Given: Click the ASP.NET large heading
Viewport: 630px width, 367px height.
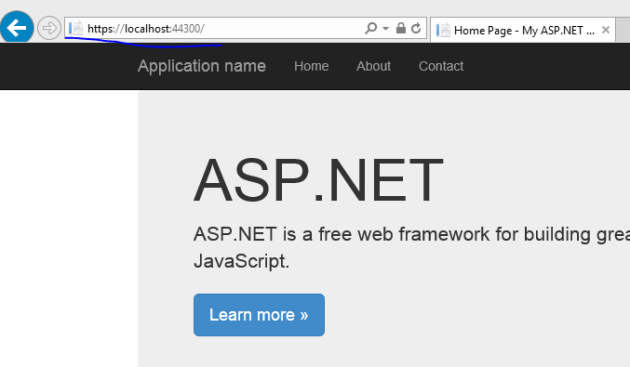Looking at the screenshot, I should click(x=318, y=180).
